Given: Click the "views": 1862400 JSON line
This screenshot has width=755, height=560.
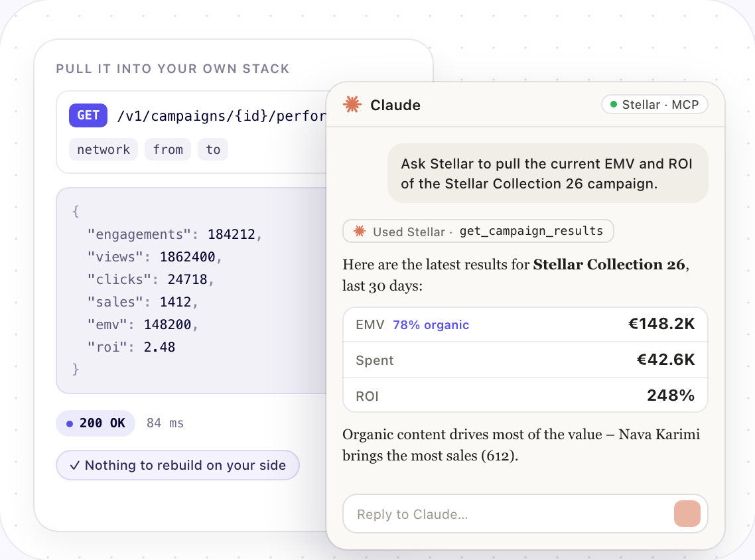Looking at the screenshot, I should coord(155,257).
